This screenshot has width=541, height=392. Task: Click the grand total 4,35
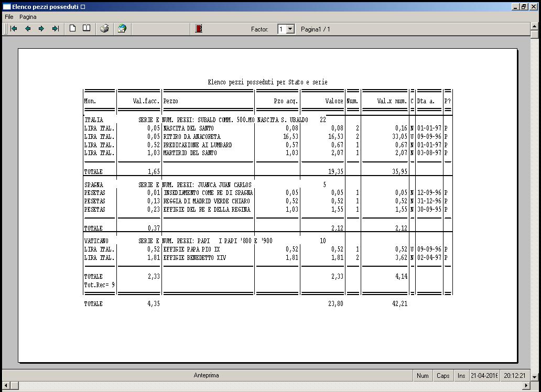pyautogui.click(x=154, y=303)
